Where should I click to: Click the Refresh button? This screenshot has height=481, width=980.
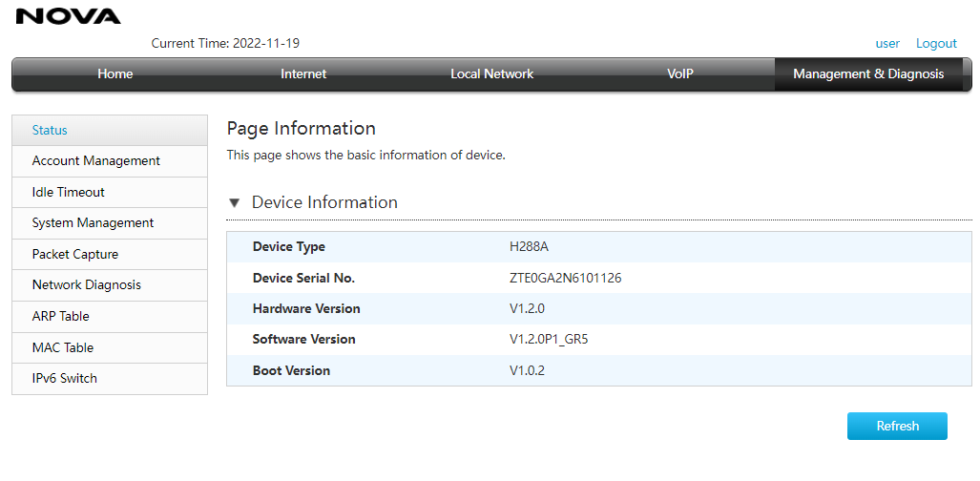click(x=897, y=426)
